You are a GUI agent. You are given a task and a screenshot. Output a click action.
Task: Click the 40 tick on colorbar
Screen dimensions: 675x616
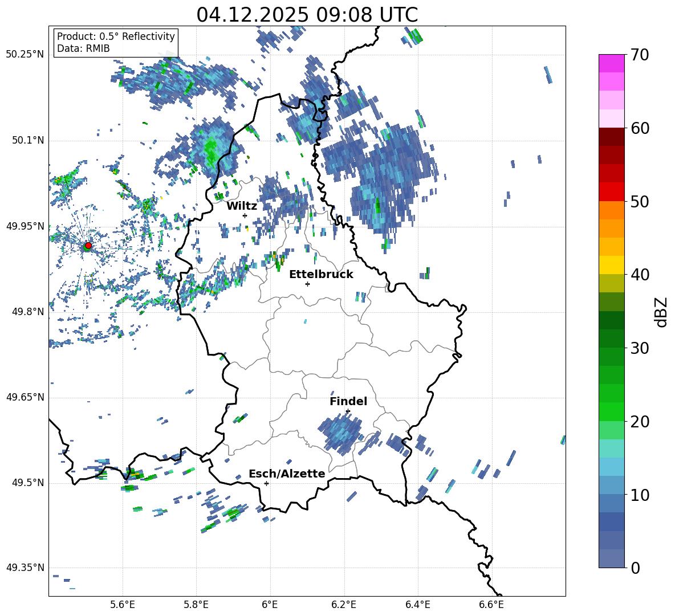pyautogui.click(x=640, y=275)
